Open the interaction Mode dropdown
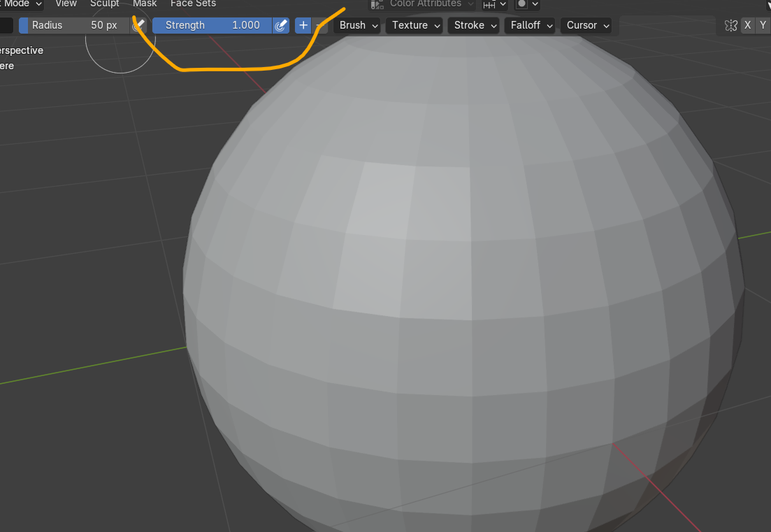The image size is (771, 532). (x=22, y=4)
